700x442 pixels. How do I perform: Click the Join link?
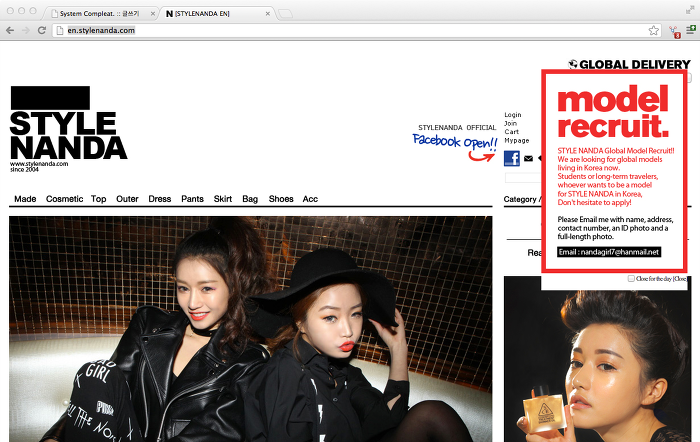511,124
